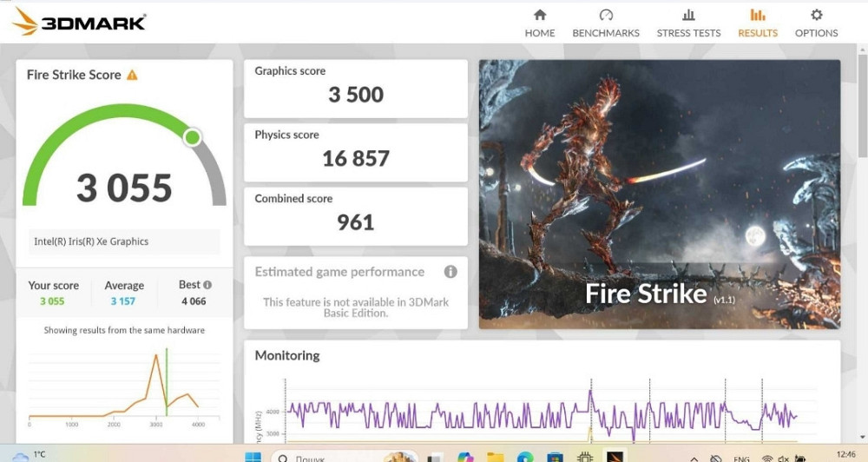Click the purple line in the Monitoring graph

[x=434, y=410]
